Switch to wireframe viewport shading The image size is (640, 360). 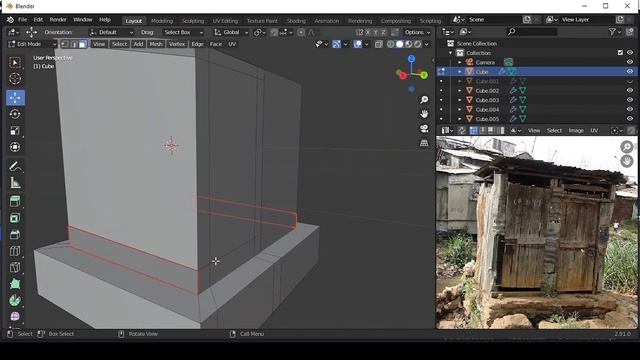391,44
